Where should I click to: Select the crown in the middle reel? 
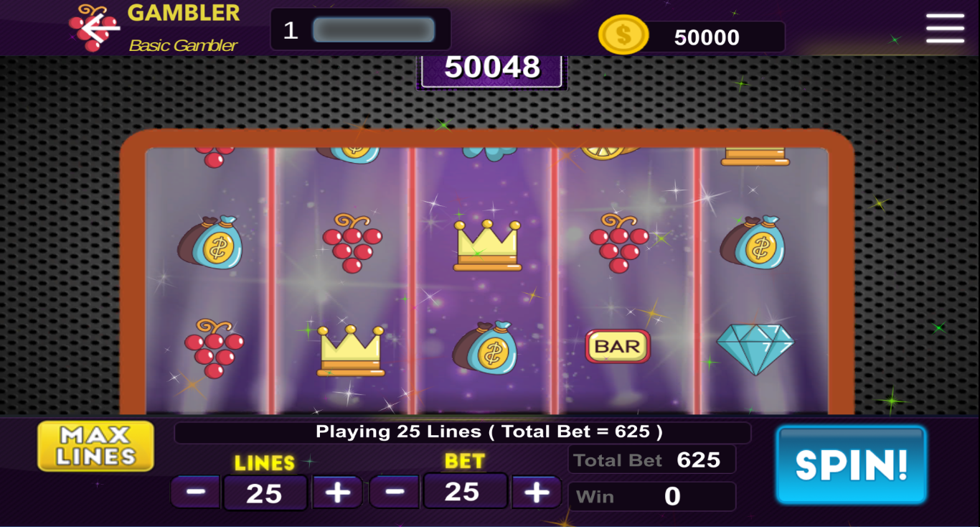pos(487,246)
